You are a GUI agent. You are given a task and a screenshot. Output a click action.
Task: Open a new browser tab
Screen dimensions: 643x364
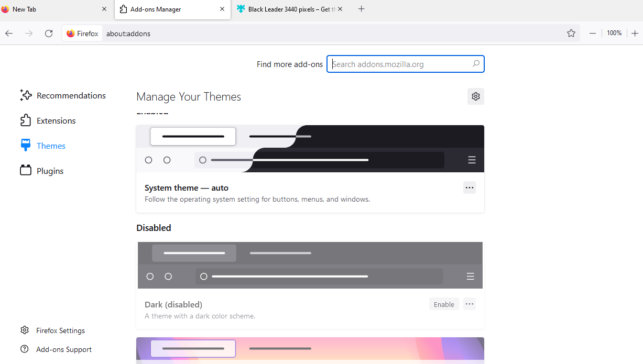point(361,8)
